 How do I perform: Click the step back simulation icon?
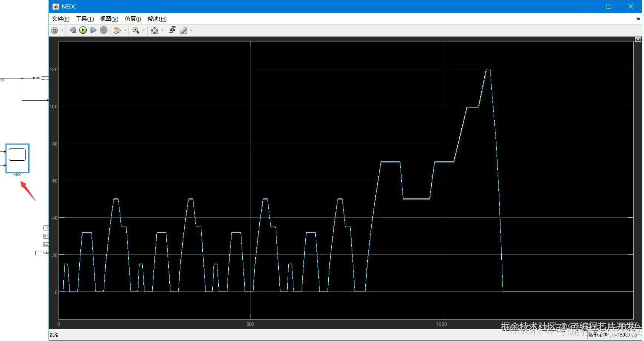[73, 30]
